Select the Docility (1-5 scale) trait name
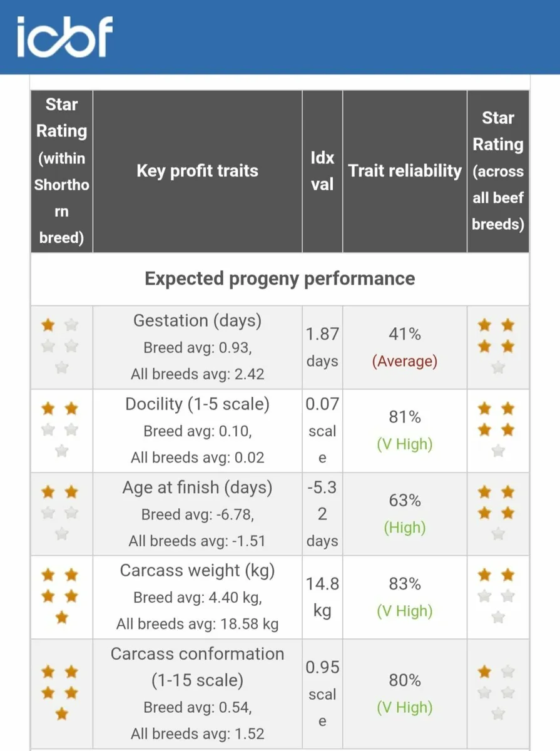This screenshot has width=560, height=751. 197,404
